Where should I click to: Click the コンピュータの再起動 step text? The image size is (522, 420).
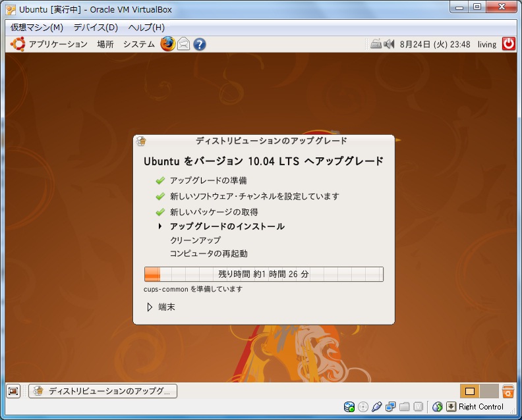click(209, 253)
